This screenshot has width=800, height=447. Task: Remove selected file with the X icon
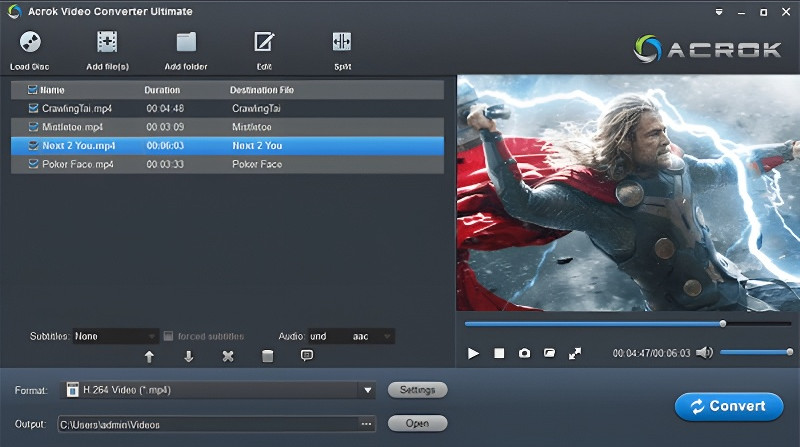(228, 356)
